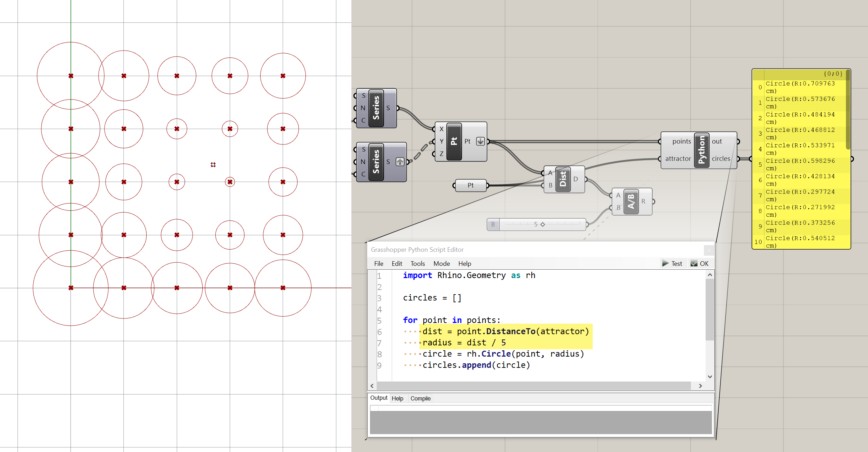Switch to the Output tab

379,398
